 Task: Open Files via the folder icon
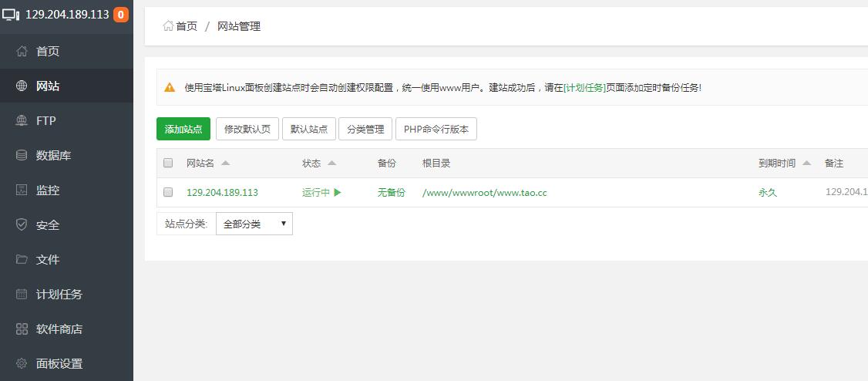tap(22, 260)
